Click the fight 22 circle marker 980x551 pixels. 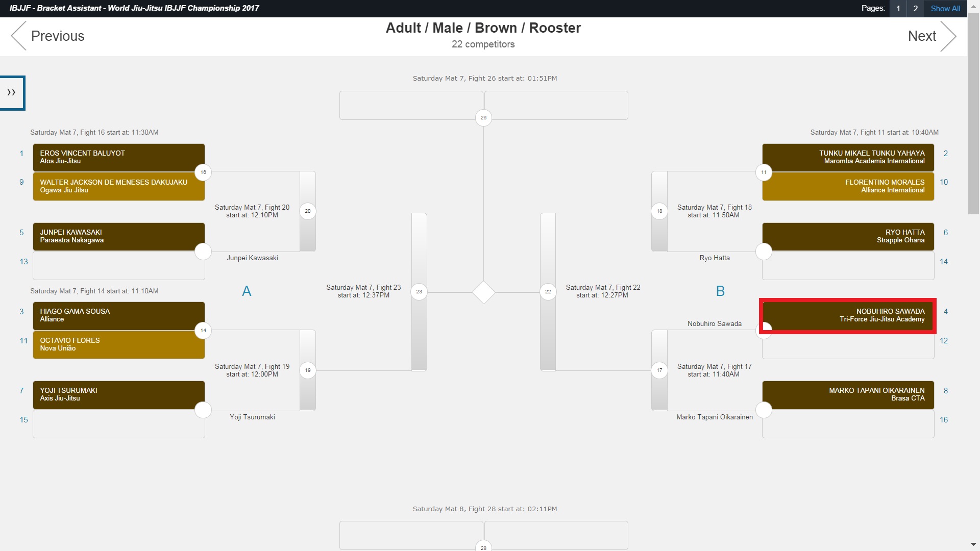coord(548,292)
